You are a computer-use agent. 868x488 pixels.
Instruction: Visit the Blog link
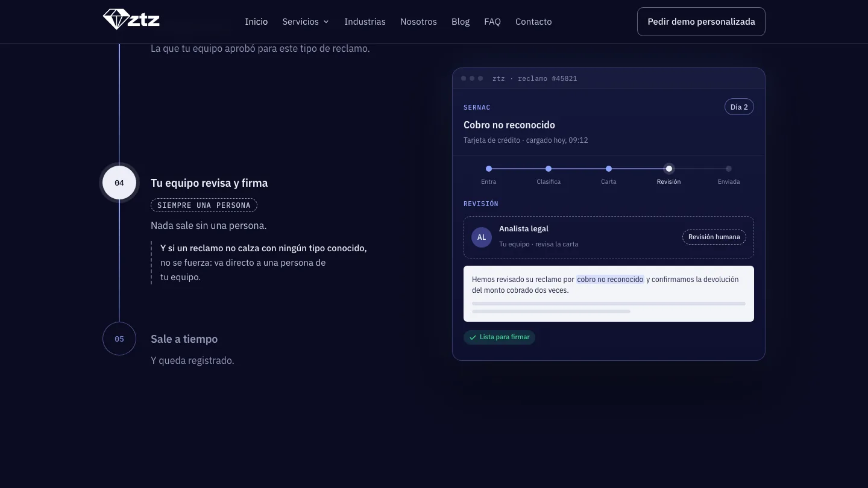click(x=461, y=22)
